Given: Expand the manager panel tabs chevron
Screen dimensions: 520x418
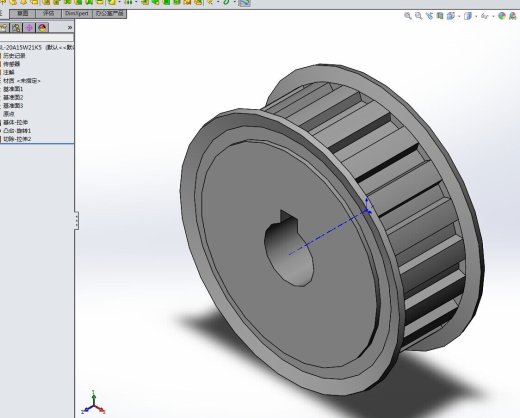Looking at the screenshot, I should pyautogui.click(x=70, y=28).
